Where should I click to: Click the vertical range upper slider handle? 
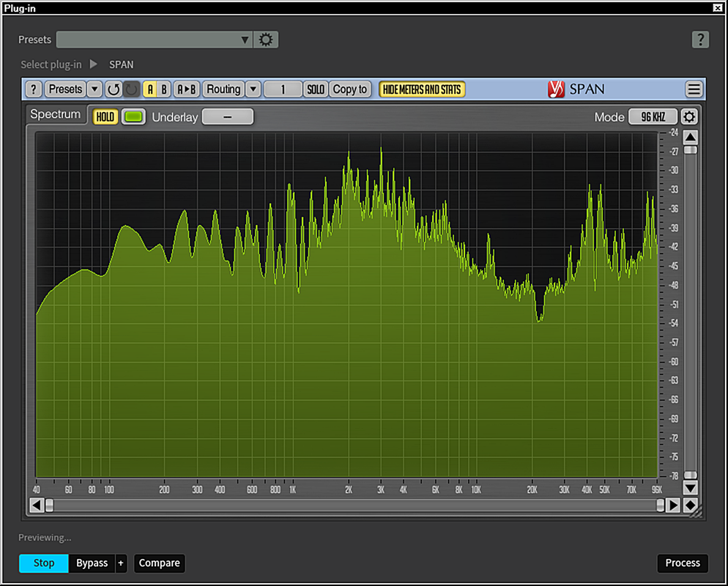click(691, 150)
